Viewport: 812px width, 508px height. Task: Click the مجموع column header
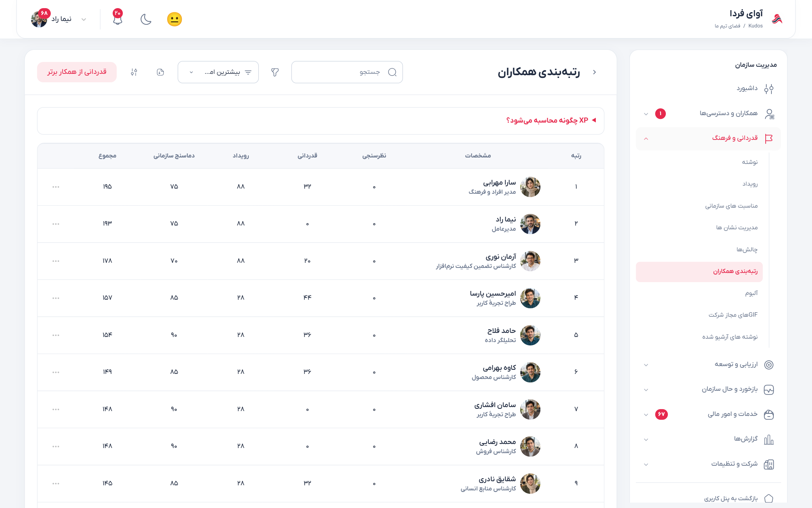coord(107,156)
